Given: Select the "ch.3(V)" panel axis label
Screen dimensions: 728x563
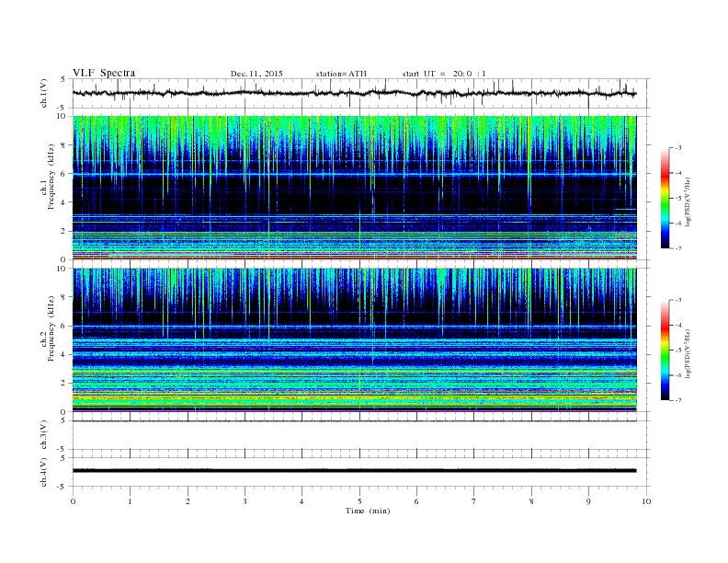Looking at the screenshot, I should click(x=44, y=435).
